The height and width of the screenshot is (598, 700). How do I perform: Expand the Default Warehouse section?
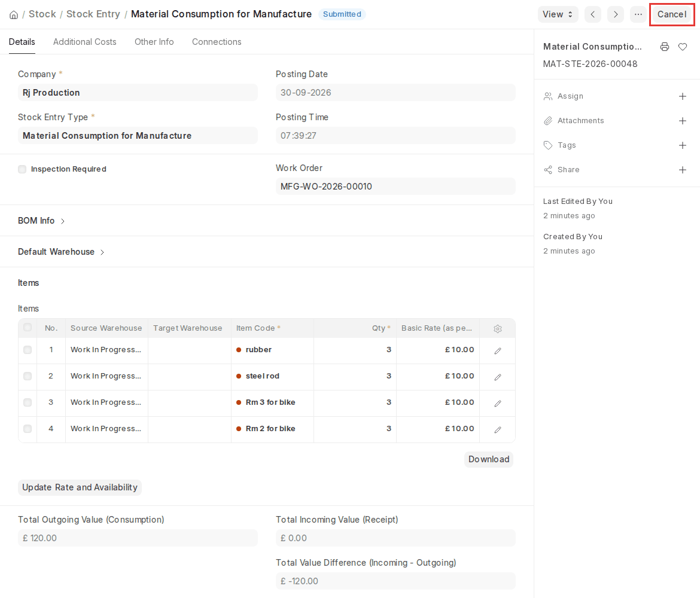pos(61,252)
